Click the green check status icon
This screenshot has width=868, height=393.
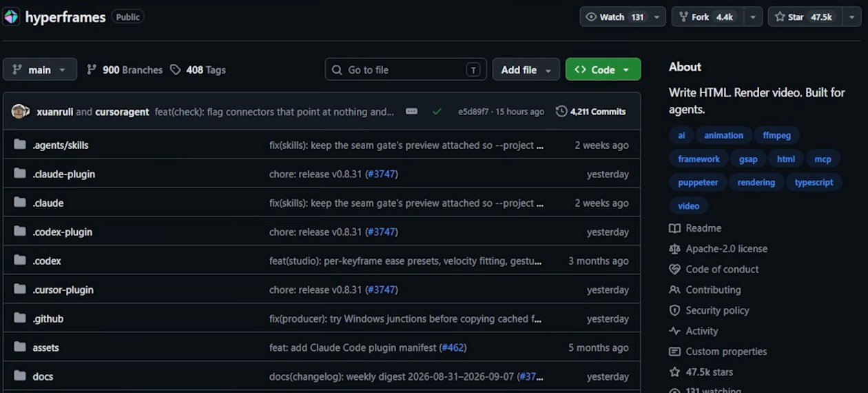[x=437, y=111]
